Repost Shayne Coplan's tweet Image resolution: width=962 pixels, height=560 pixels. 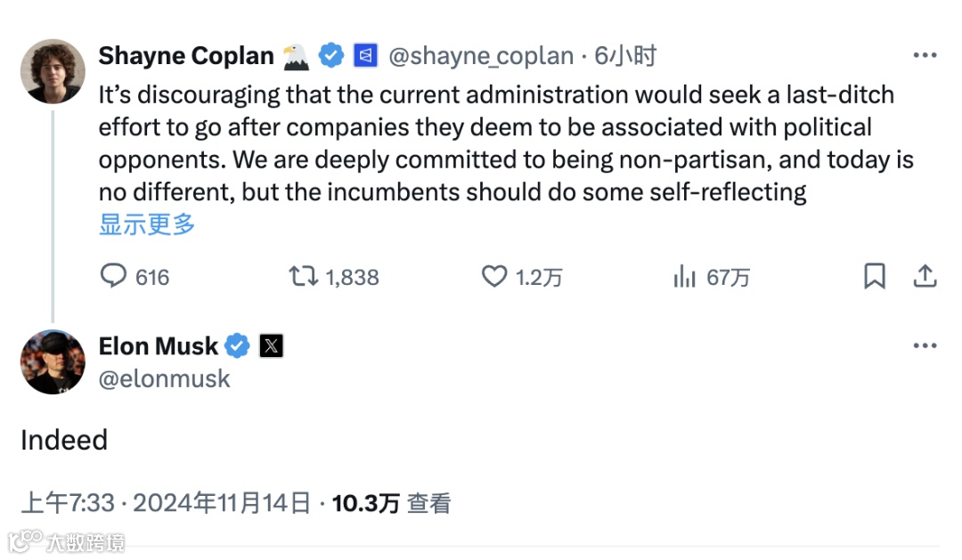coord(304,277)
